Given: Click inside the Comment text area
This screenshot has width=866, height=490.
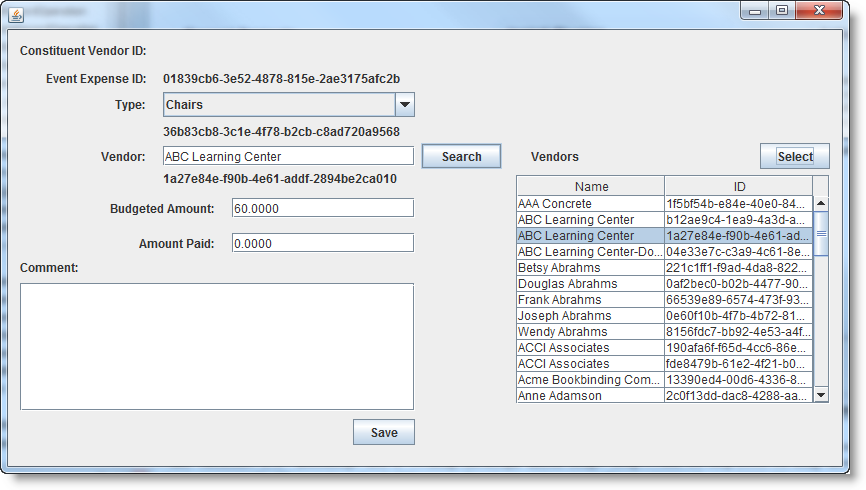Looking at the screenshot, I should [x=216, y=346].
